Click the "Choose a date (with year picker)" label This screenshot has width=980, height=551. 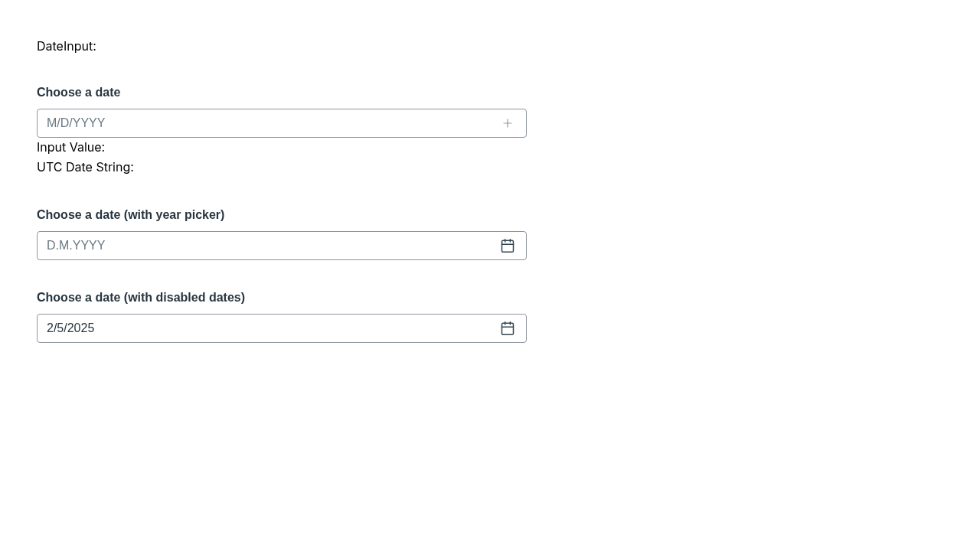pyautogui.click(x=131, y=215)
